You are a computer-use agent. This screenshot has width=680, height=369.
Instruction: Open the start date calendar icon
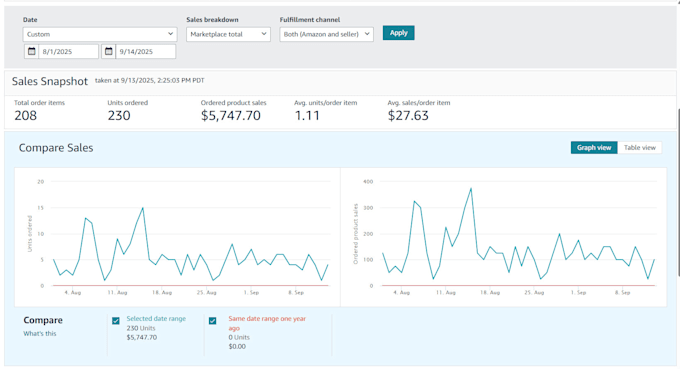(x=32, y=51)
